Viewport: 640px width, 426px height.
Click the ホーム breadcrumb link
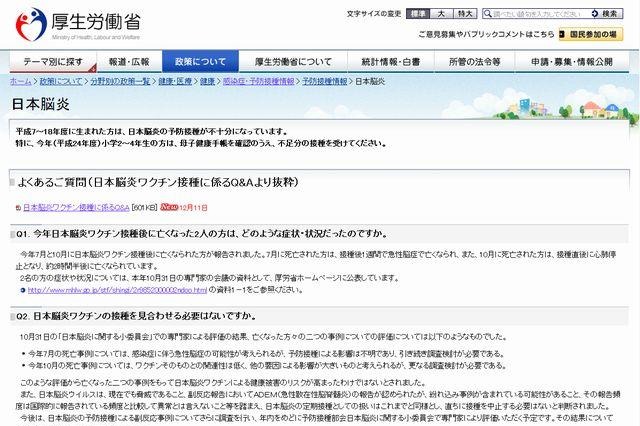pos(20,80)
